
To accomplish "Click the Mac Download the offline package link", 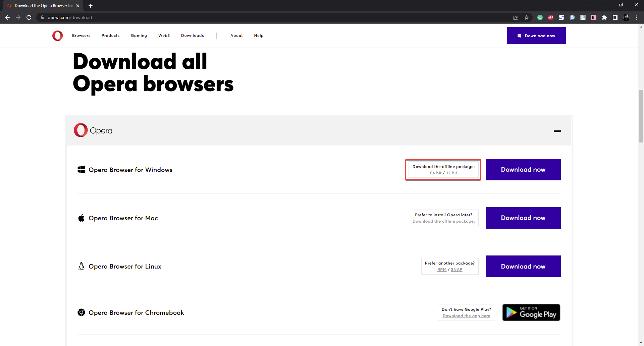I will (x=443, y=221).
